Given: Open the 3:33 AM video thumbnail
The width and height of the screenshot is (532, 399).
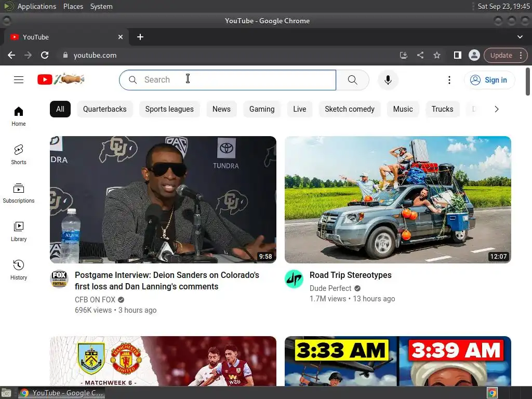Looking at the screenshot, I should click(397, 361).
